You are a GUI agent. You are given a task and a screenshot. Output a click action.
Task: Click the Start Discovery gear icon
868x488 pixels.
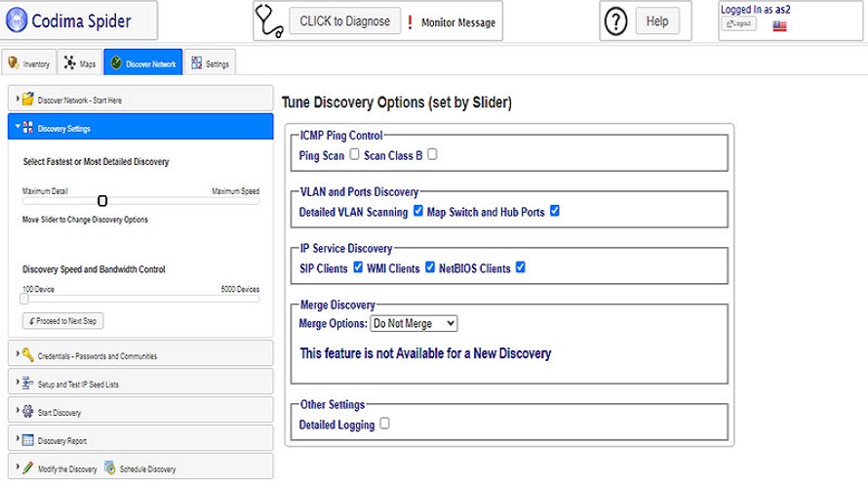(x=27, y=411)
